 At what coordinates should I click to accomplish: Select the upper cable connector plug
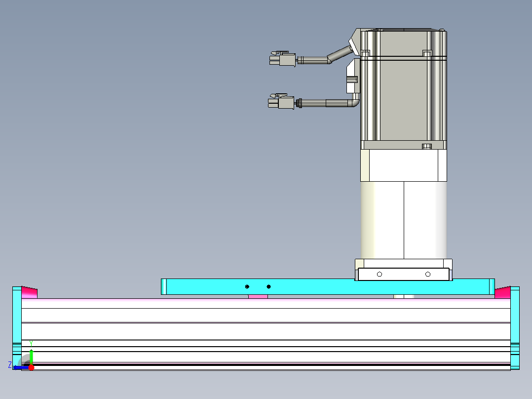pos(283,59)
